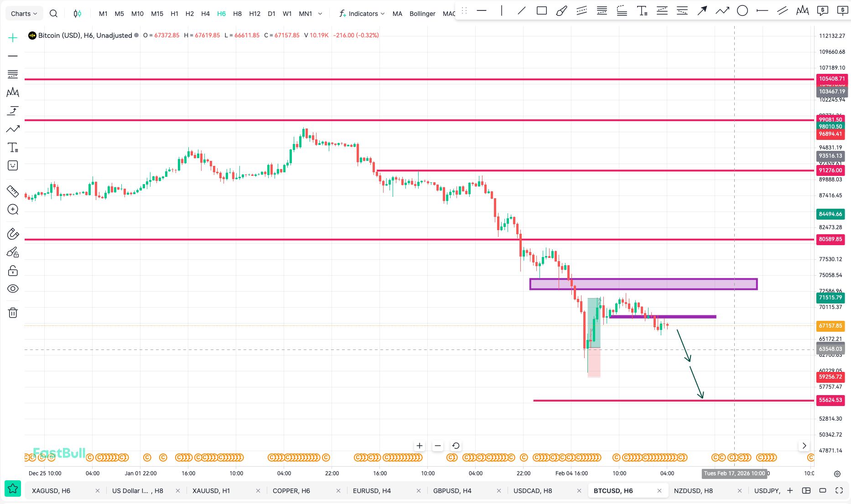The width and height of the screenshot is (851, 504).
Task: Pick the brush drawing tool
Action: click(561, 10)
